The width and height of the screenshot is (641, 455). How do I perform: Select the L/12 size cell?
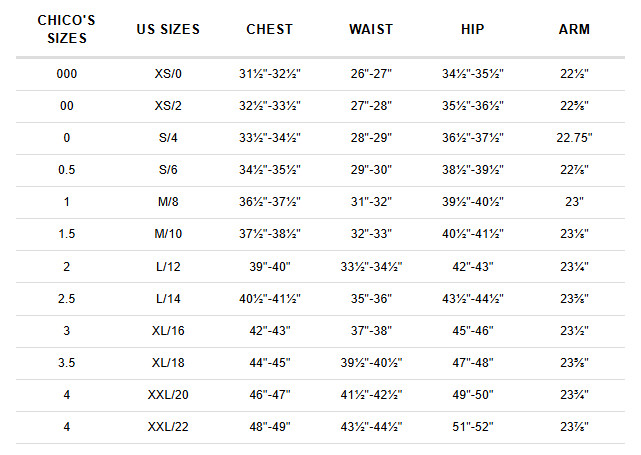click(168, 267)
